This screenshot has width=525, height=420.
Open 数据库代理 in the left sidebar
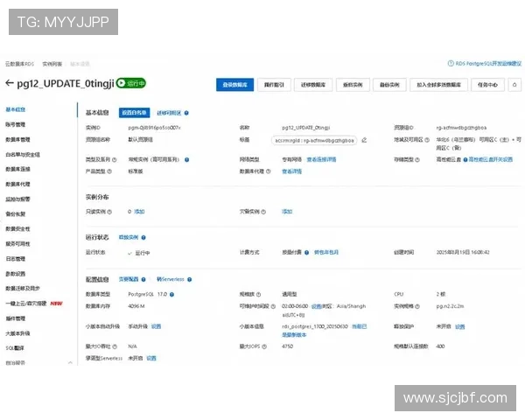click(17, 185)
